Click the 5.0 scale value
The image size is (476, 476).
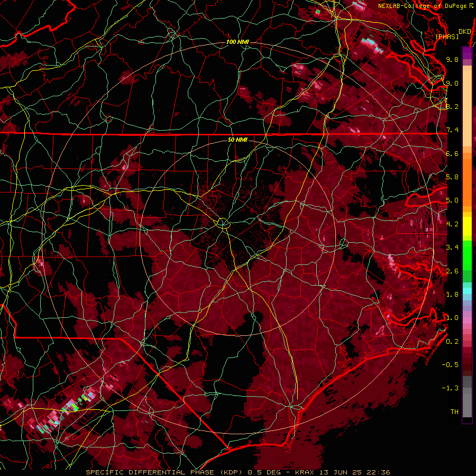point(452,200)
